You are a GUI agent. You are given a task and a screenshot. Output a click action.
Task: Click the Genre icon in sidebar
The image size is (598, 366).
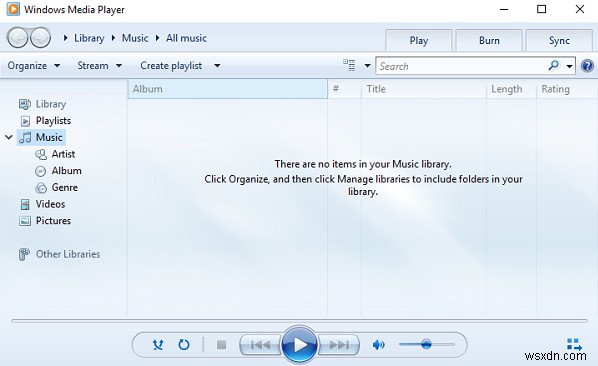point(40,188)
